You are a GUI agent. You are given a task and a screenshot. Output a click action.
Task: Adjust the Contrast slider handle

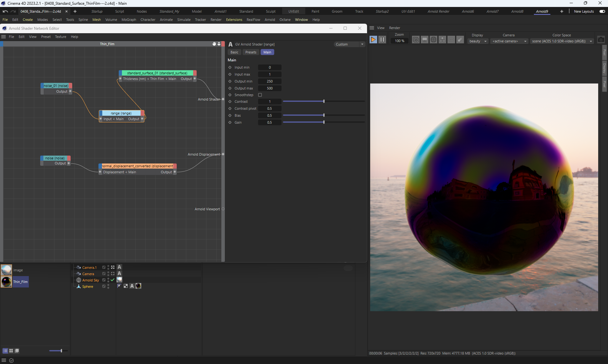point(324,102)
